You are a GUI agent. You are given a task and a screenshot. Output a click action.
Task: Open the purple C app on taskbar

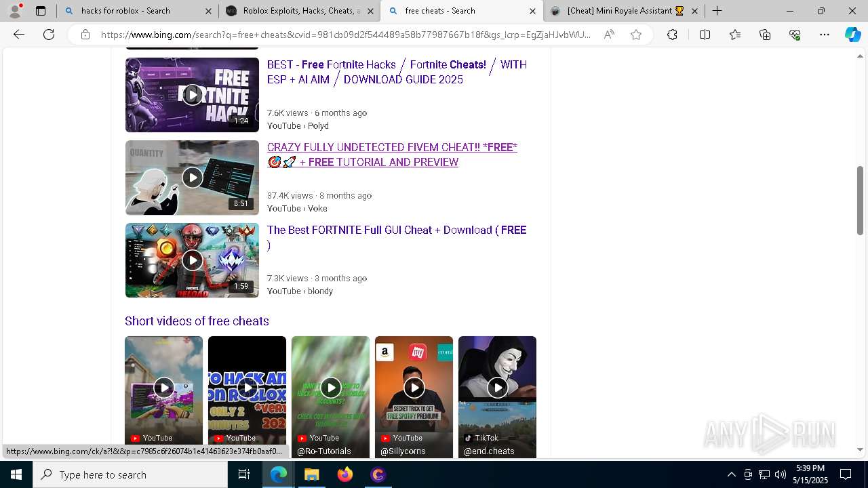point(378,474)
